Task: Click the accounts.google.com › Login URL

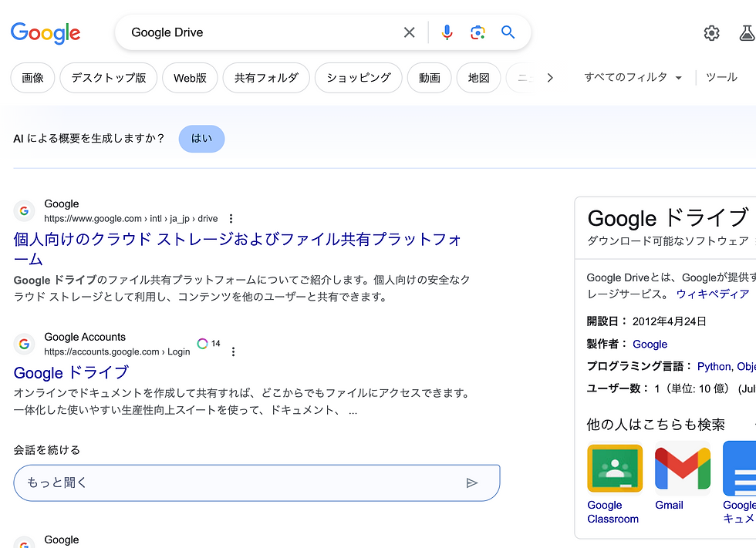Action: click(x=117, y=352)
